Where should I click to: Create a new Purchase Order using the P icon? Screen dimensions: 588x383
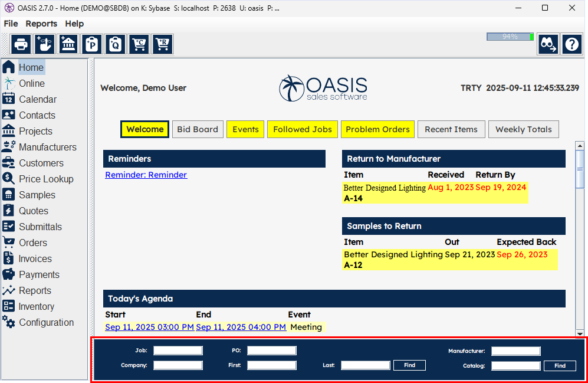pos(91,44)
